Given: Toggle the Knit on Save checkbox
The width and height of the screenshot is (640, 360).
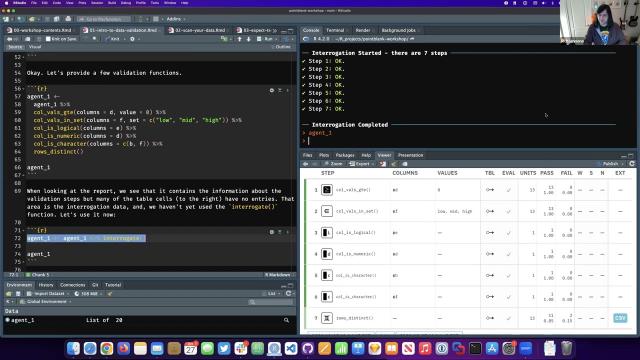Looking at the screenshot, I should [x=48, y=39].
